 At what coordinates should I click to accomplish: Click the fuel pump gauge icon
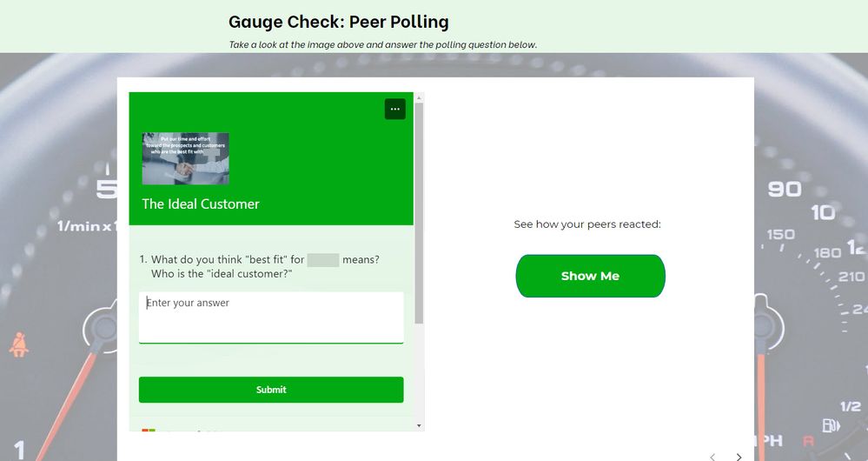click(832, 426)
